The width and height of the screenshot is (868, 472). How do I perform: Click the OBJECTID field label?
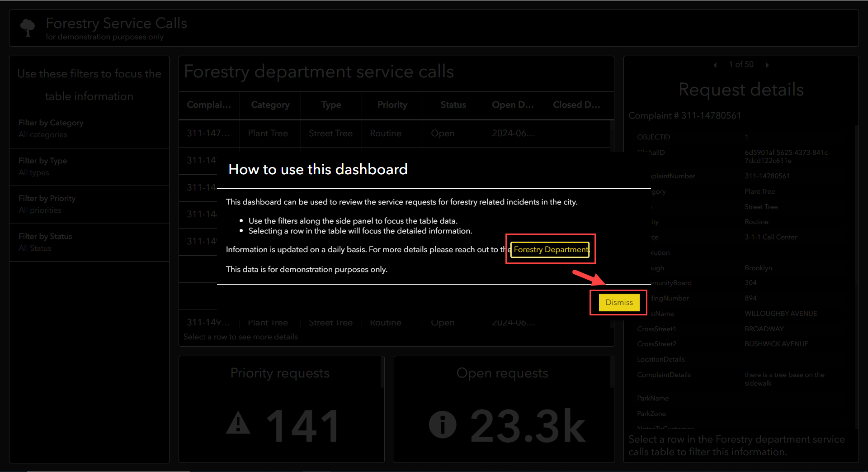coord(654,137)
